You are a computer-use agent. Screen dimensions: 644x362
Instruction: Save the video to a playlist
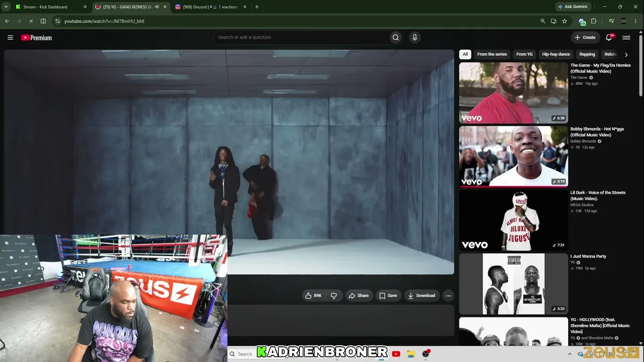(x=388, y=296)
